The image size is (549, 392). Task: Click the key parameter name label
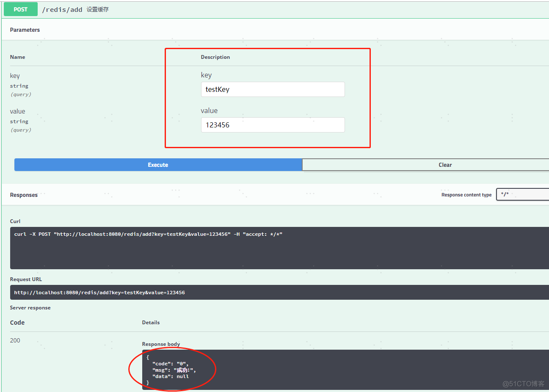coord(15,76)
